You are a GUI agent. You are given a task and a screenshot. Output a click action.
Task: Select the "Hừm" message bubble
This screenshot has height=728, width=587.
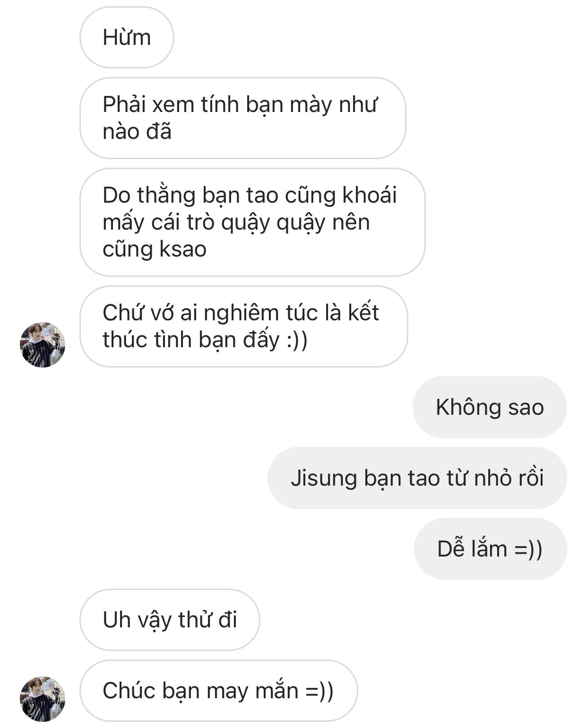[x=127, y=37]
